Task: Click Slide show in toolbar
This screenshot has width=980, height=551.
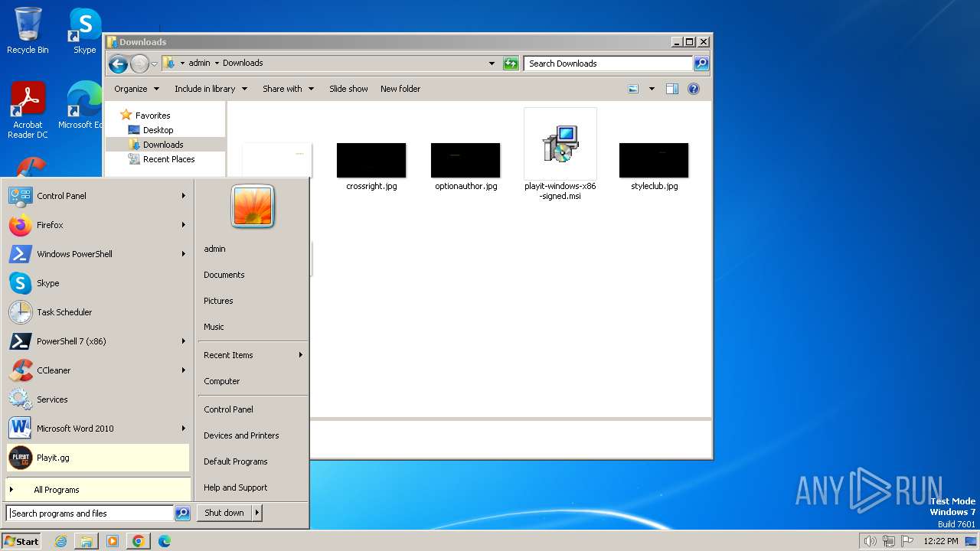Action: [348, 89]
